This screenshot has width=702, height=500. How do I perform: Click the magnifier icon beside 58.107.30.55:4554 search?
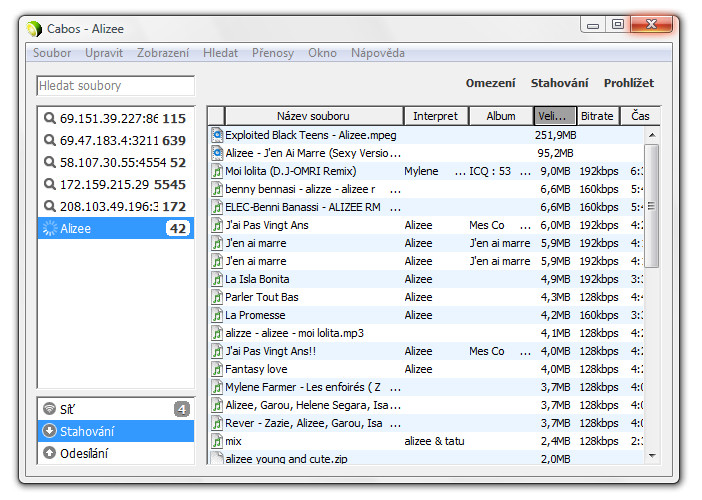tap(49, 162)
